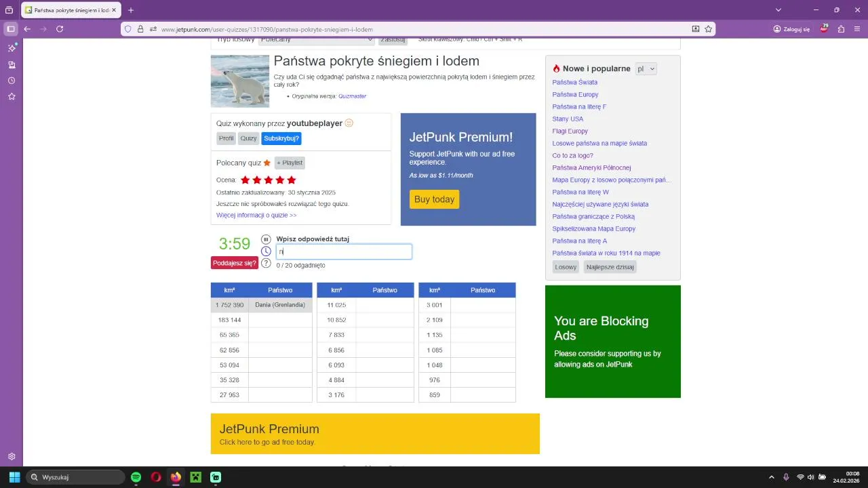Open Spikselizowana Mapa Europy link
This screenshot has height=488, width=868.
tap(594, 228)
